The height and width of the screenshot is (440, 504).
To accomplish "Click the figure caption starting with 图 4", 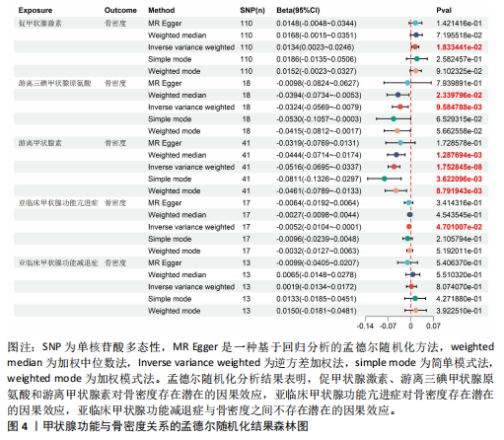I will point(158,426).
